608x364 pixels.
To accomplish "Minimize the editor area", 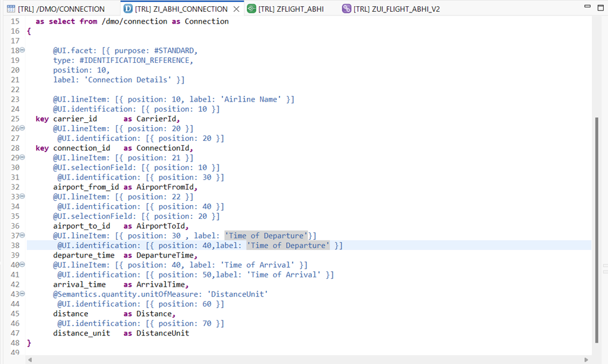I will click(586, 6).
